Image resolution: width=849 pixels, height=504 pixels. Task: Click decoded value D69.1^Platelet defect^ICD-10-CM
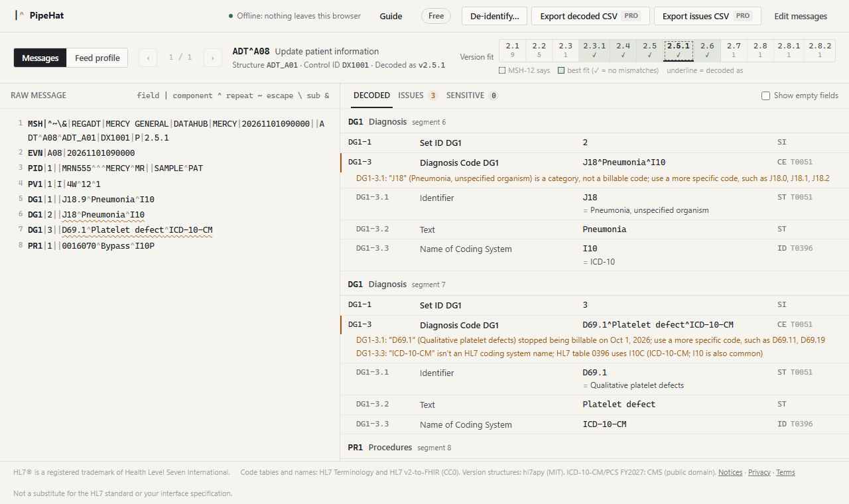point(658,325)
